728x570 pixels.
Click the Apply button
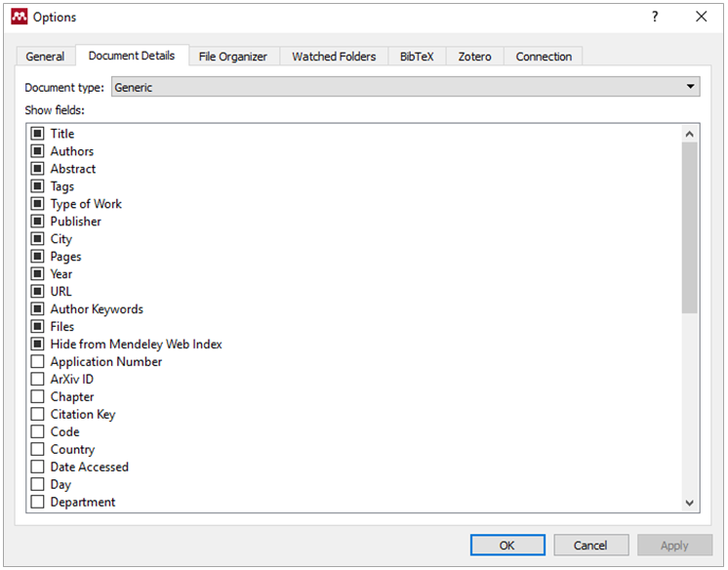[x=674, y=545]
